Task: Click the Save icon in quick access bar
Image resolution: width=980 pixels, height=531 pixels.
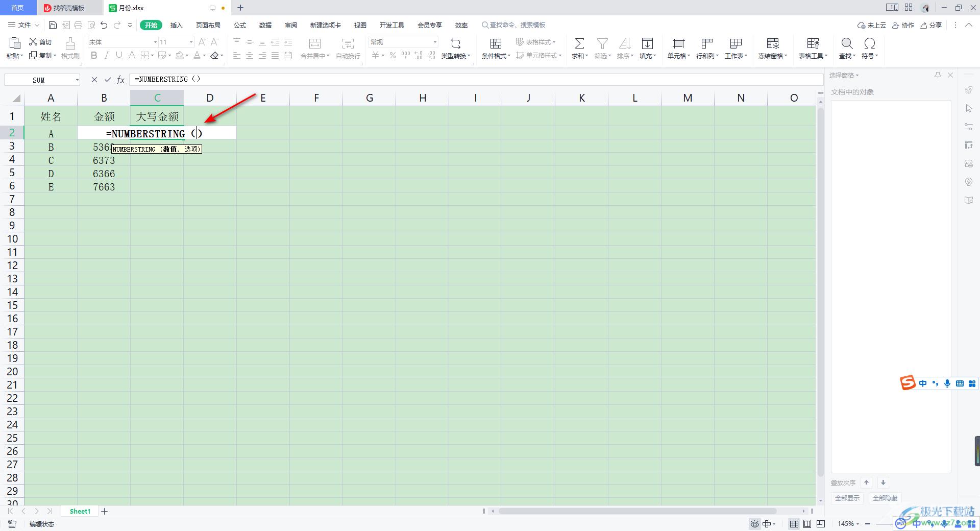Action: click(53, 25)
